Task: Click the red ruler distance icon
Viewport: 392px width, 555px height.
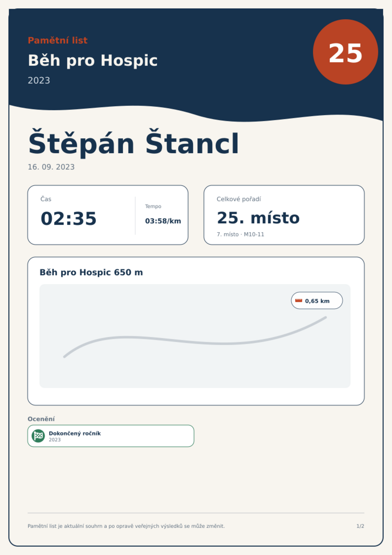Action: (x=299, y=300)
